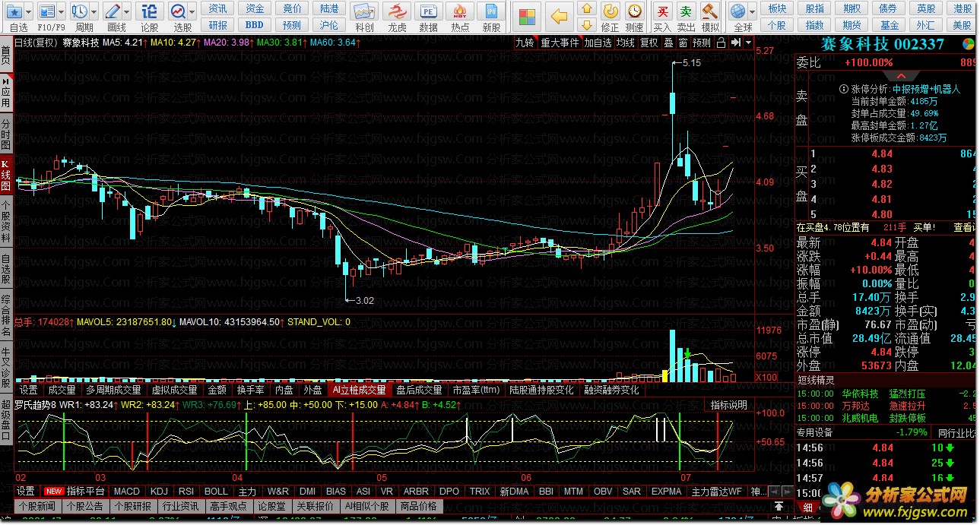This screenshot has width=980, height=525.
Task: Click the 设置 button beside 指标平台
Action: coord(26,492)
